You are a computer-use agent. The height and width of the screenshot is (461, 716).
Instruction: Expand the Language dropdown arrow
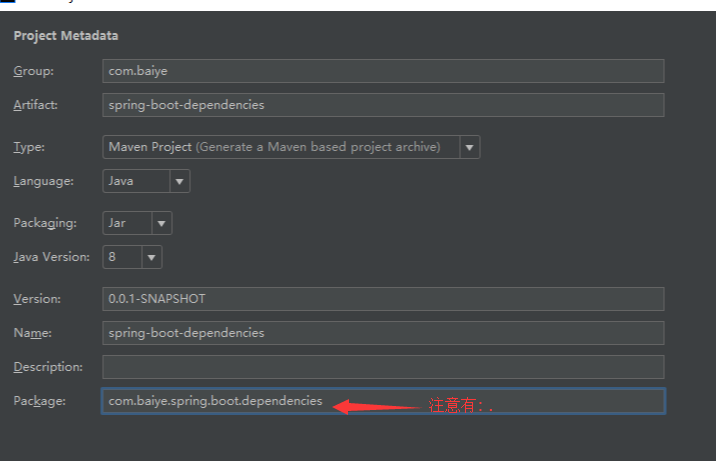(179, 181)
